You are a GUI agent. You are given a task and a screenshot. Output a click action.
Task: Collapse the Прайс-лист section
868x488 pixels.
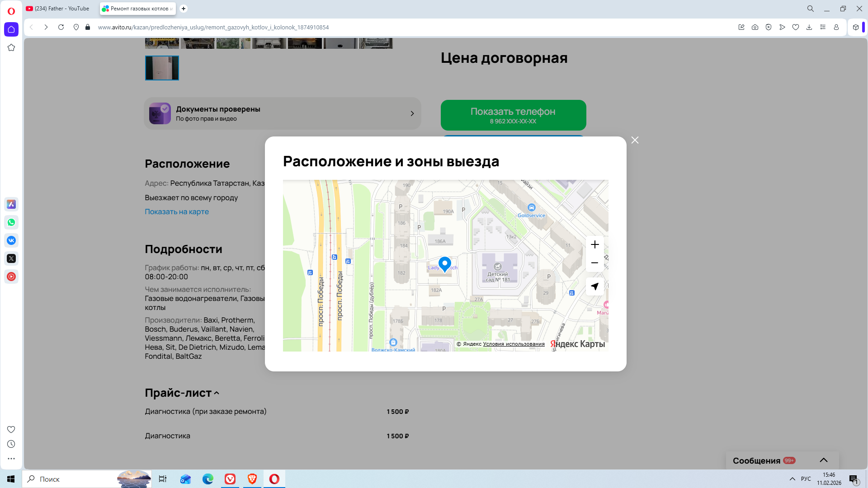point(217,393)
